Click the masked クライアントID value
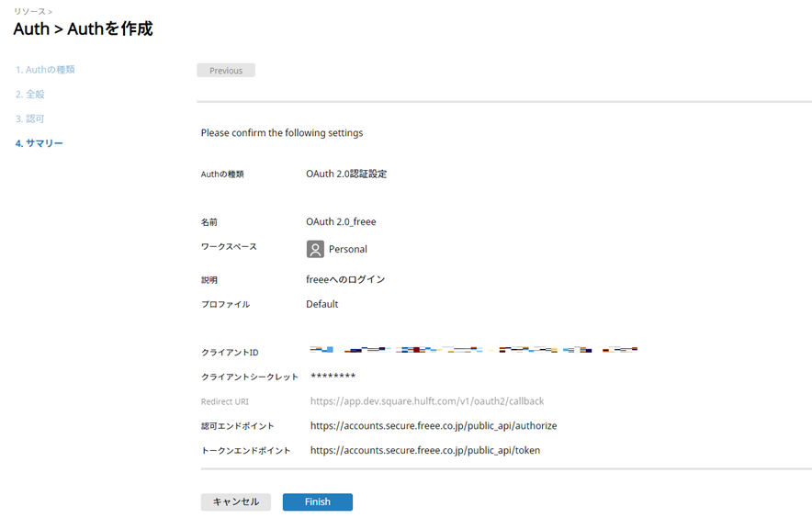 (x=473, y=350)
